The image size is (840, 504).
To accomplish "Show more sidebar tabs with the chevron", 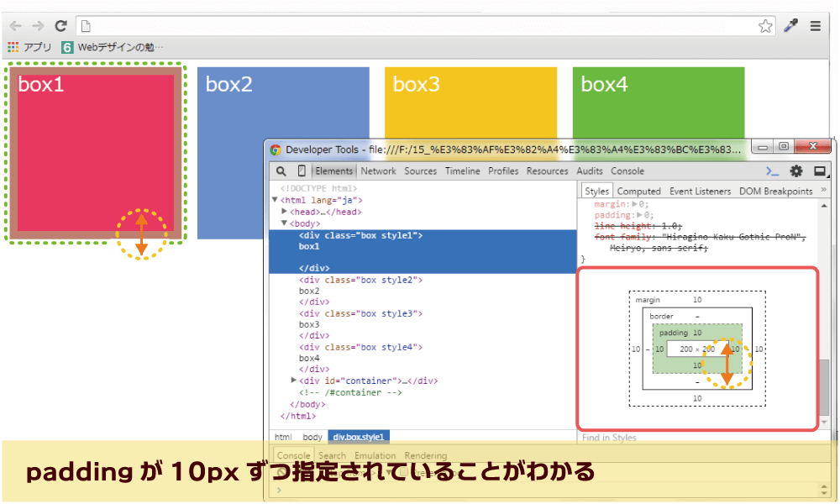I will [x=823, y=190].
